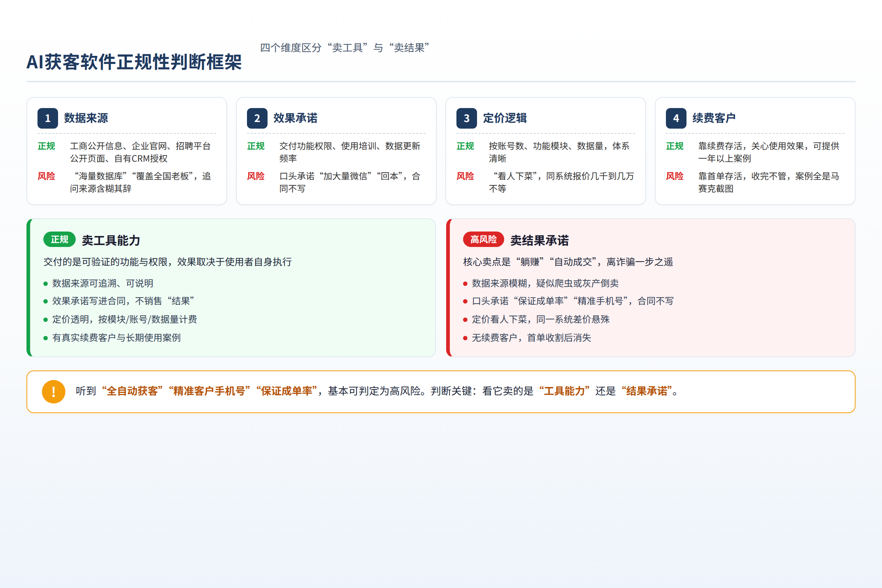
Task: Click bullet 定价看人下菜,同一系统差价悬殊
Action: pyautogui.click(x=541, y=319)
